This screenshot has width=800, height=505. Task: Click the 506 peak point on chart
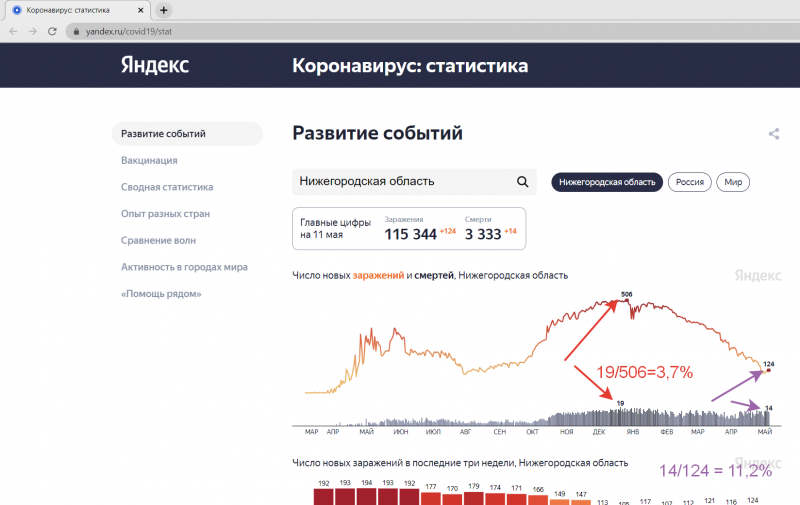627,300
